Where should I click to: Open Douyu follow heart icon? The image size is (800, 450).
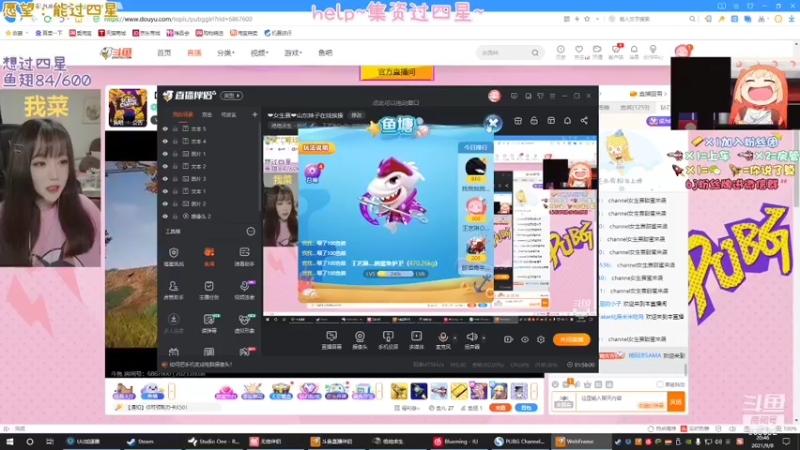(579, 52)
